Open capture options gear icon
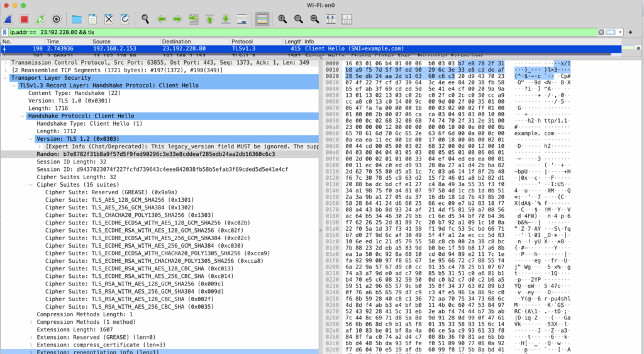The image size is (644, 354). click(56, 19)
